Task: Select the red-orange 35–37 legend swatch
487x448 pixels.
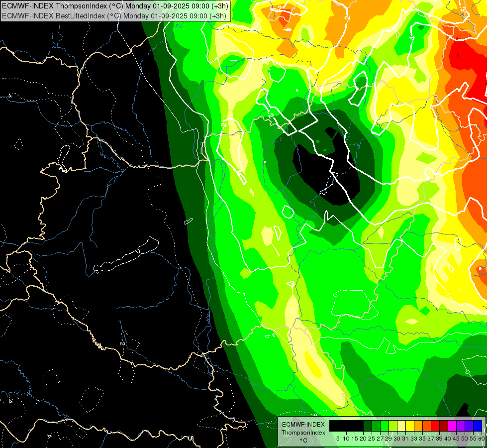Action: pyautogui.click(x=427, y=426)
